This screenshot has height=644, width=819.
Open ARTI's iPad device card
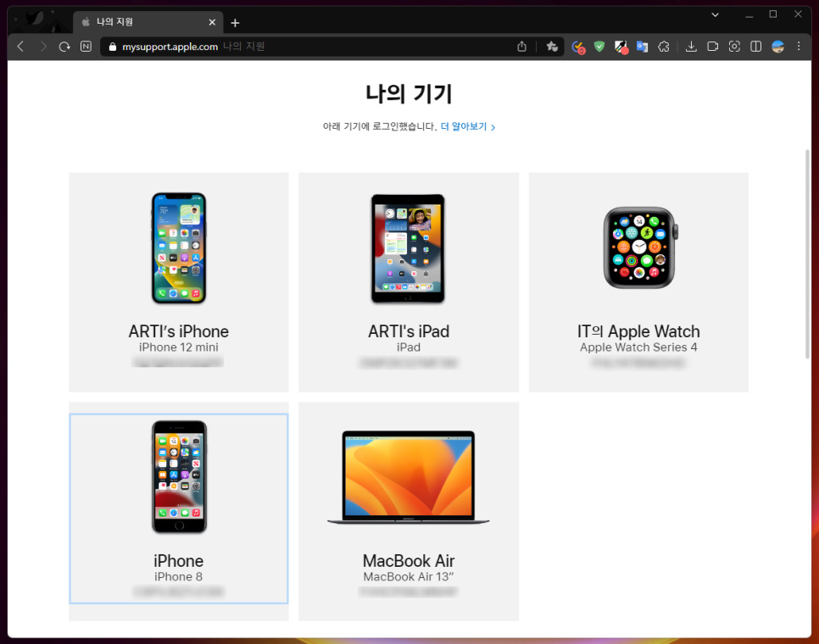click(409, 282)
